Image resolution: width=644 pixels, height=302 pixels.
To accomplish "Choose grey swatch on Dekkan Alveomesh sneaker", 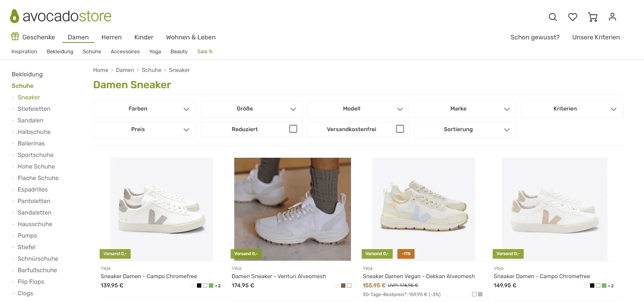I will point(480,294).
